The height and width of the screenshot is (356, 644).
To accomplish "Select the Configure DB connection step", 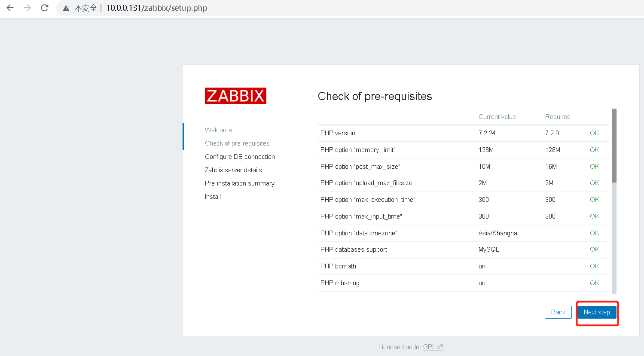I will click(x=240, y=157).
